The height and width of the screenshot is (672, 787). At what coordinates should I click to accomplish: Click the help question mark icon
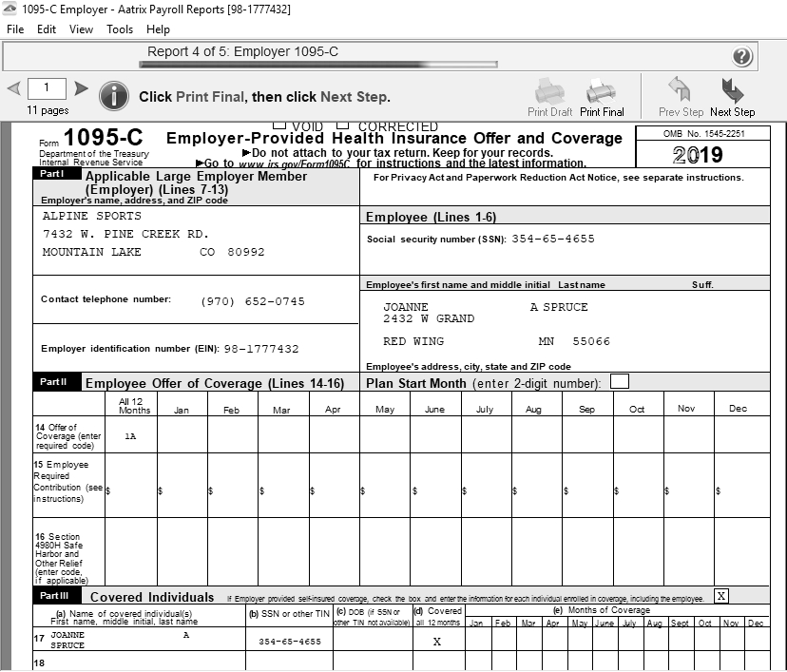point(742,56)
